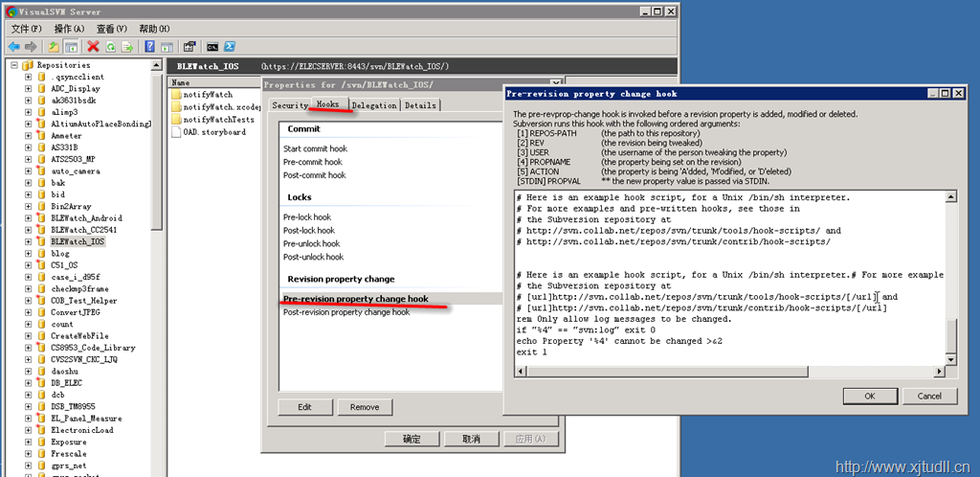The height and width of the screenshot is (477, 980).
Task: Switch to the Security tab
Action: point(289,105)
